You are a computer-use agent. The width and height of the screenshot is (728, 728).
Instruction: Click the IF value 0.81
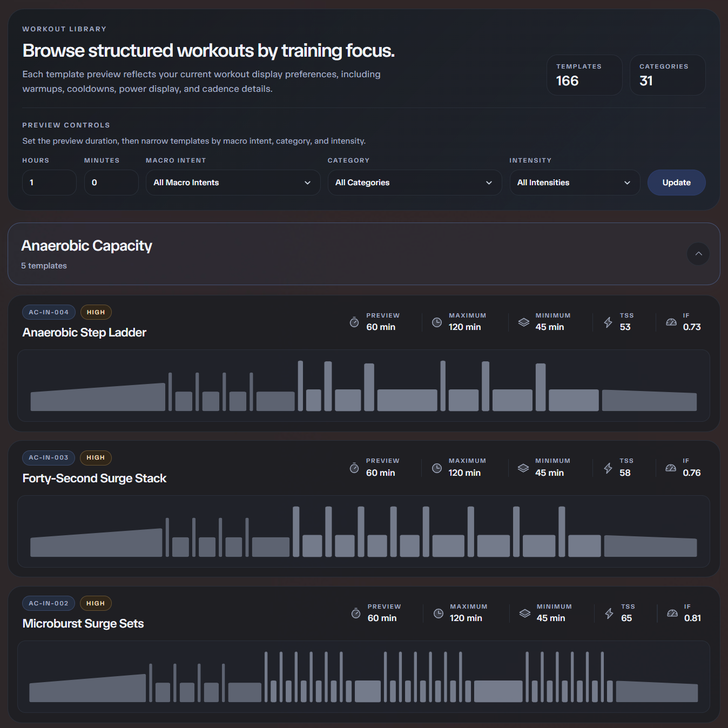click(693, 618)
